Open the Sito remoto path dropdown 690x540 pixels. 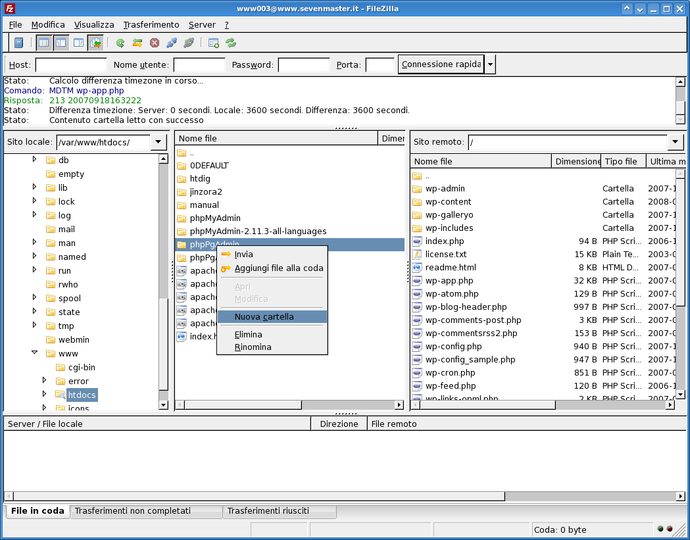point(675,142)
